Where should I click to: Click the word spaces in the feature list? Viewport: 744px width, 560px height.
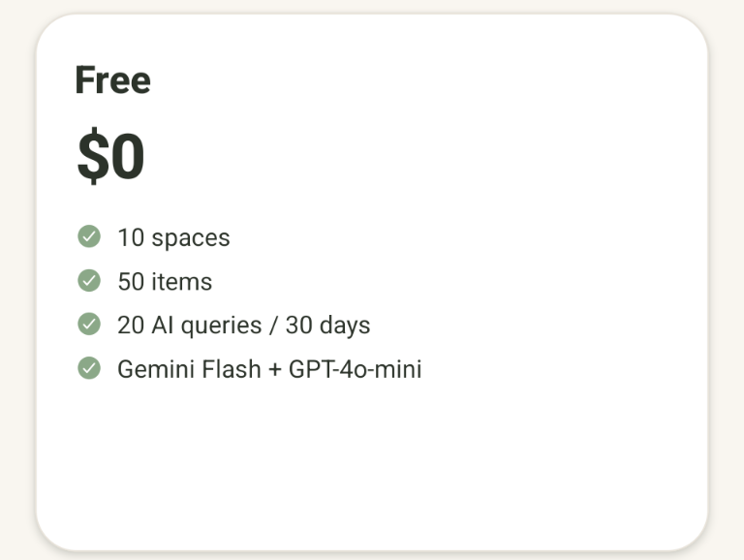coord(191,237)
